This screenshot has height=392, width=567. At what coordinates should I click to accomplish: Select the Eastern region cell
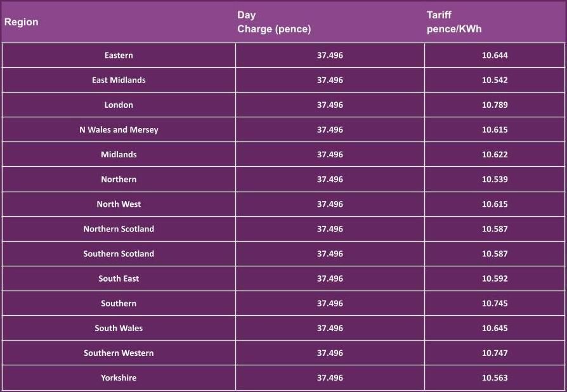pos(119,55)
